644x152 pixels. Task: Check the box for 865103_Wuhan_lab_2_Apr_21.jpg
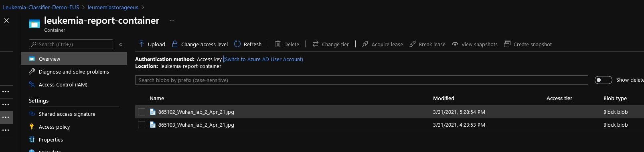(x=142, y=125)
